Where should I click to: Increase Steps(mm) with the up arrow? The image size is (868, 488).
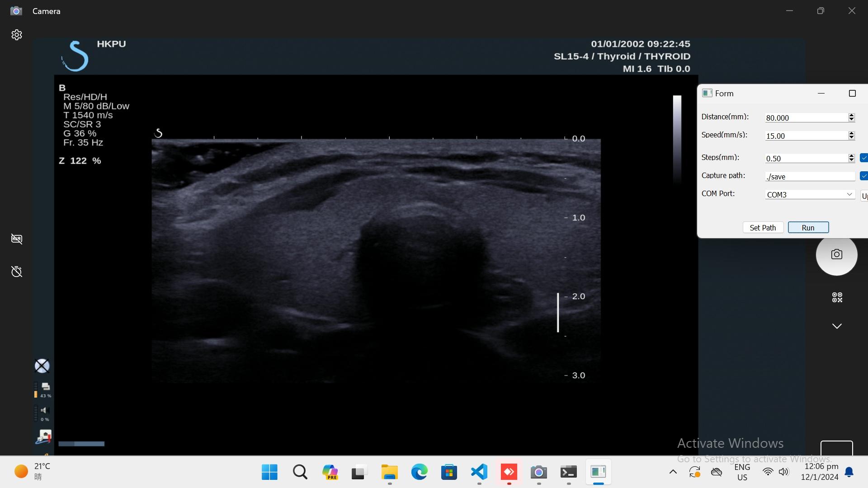point(851,156)
